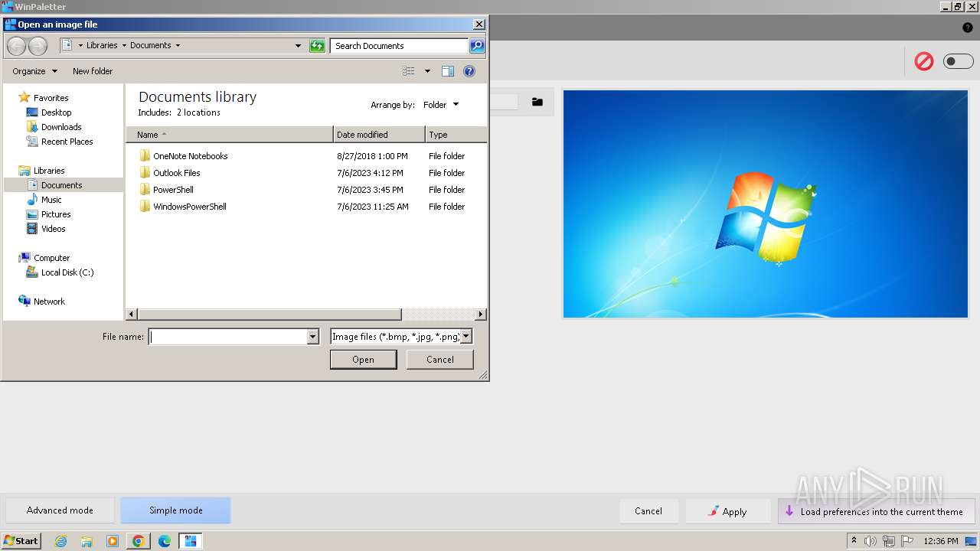The height and width of the screenshot is (551, 980).
Task: Select Music library in the navigation pane
Action: 51,200
